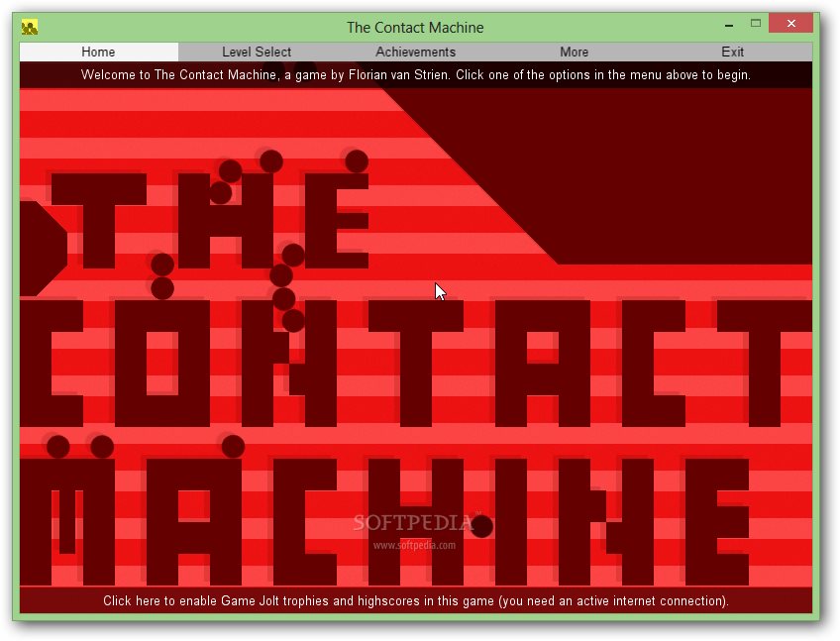Click the welcome message by Florian van Strien
The image size is (840, 641).
(x=416, y=74)
